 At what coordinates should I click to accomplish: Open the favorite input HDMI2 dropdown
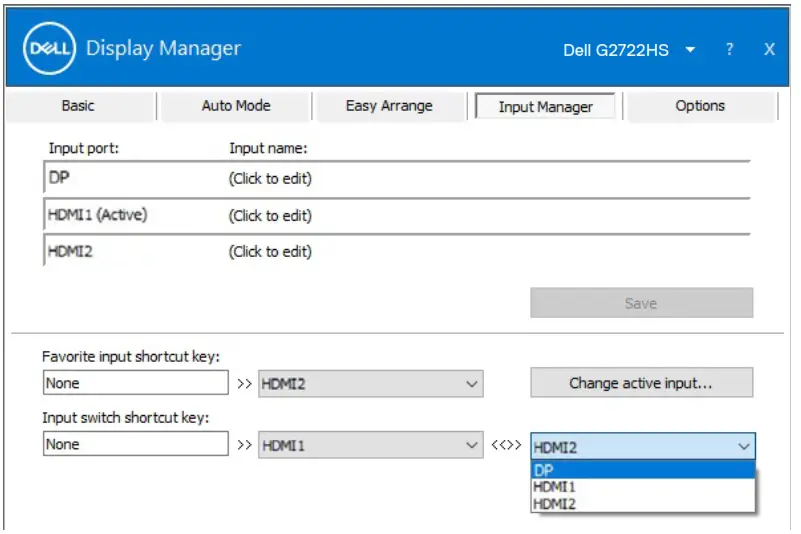(x=370, y=384)
